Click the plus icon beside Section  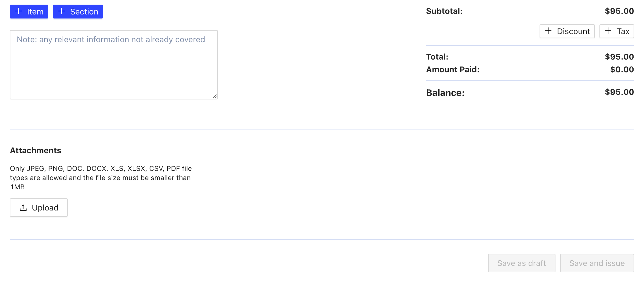tap(61, 11)
